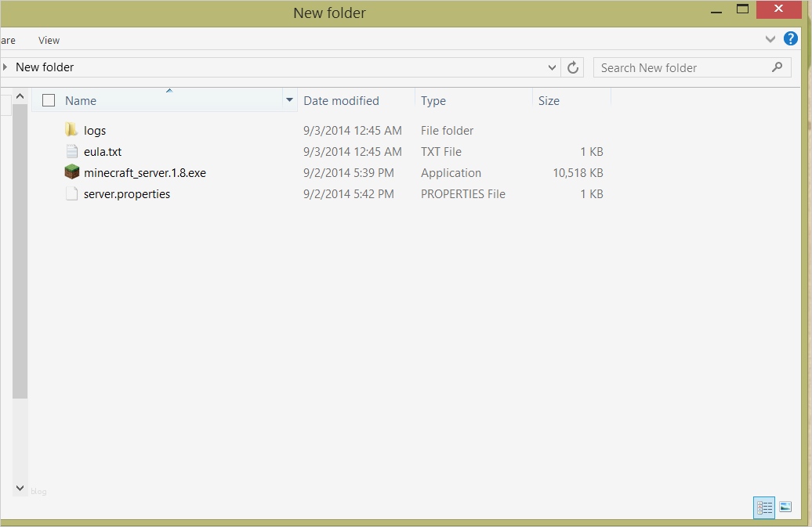This screenshot has width=812, height=527.
Task: Open the address bar history dropdown
Action: point(552,68)
